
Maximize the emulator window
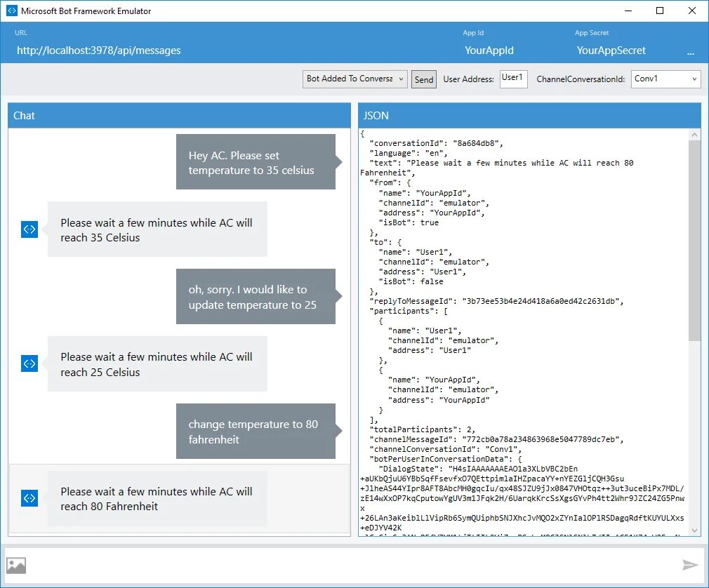(x=660, y=11)
